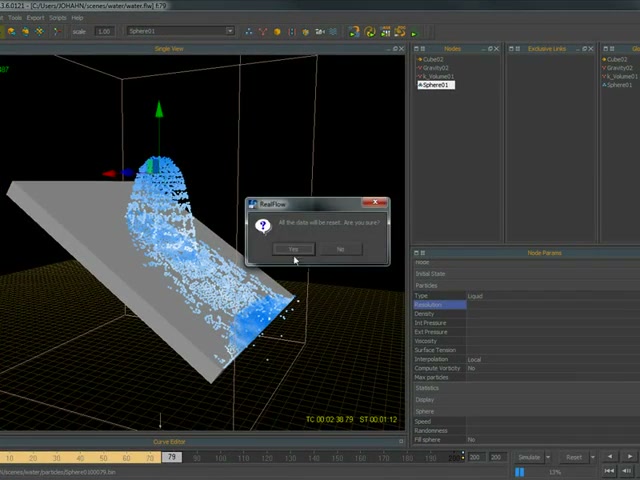This screenshot has height=480, width=640.
Task: Click the scale value field 1.00
Action: [104, 31]
